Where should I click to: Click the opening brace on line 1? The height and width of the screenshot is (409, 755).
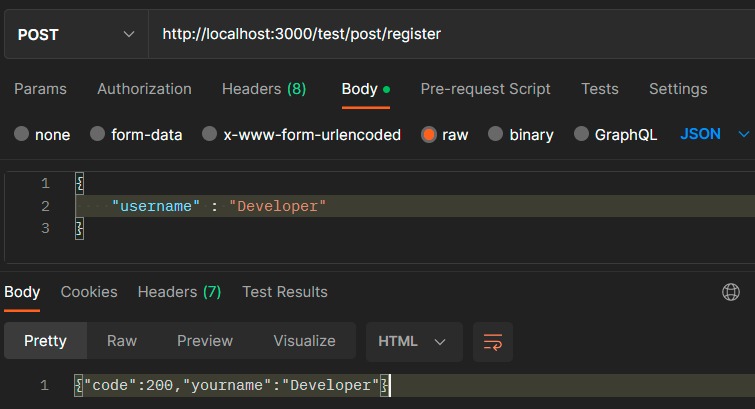pos(79,184)
